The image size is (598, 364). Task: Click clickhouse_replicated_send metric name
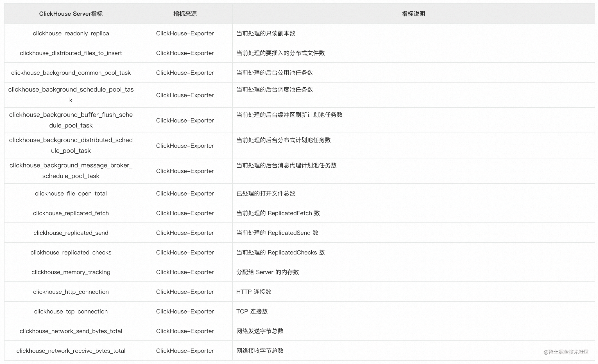[71, 233]
